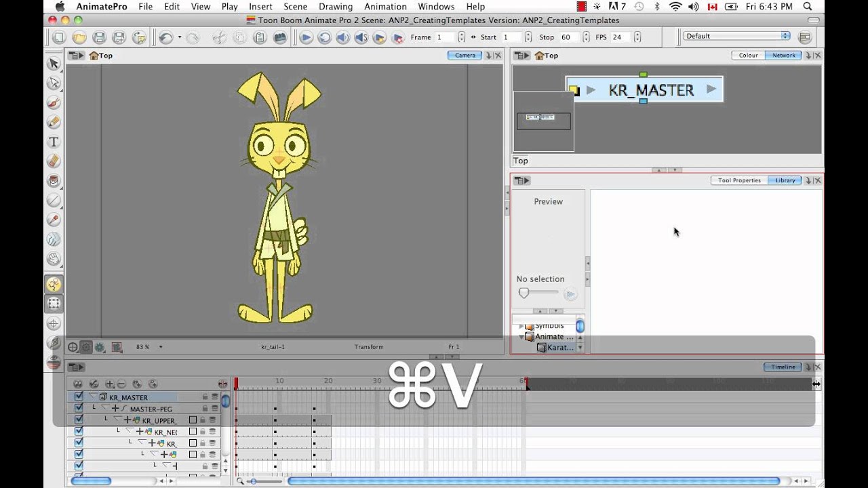Play the animation from the top toolbar
The image size is (868, 488).
[x=307, y=38]
